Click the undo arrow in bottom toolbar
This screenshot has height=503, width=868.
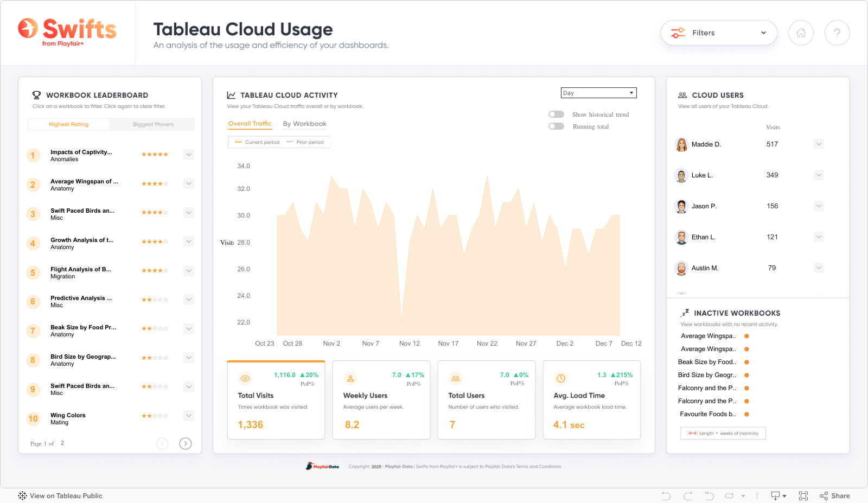click(666, 496)
